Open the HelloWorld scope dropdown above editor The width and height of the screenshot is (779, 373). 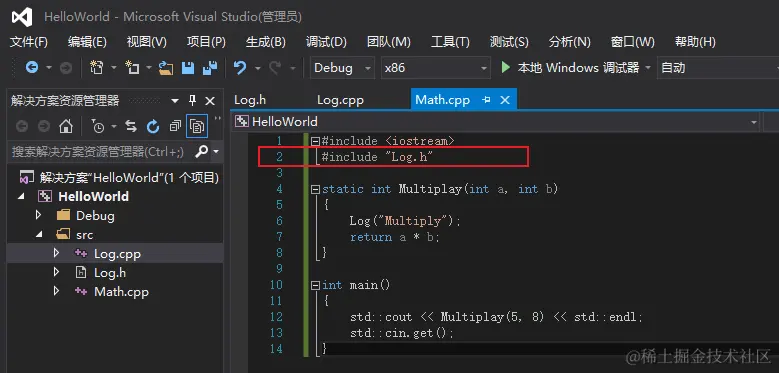pyautogui.click(x=496, y=122)
